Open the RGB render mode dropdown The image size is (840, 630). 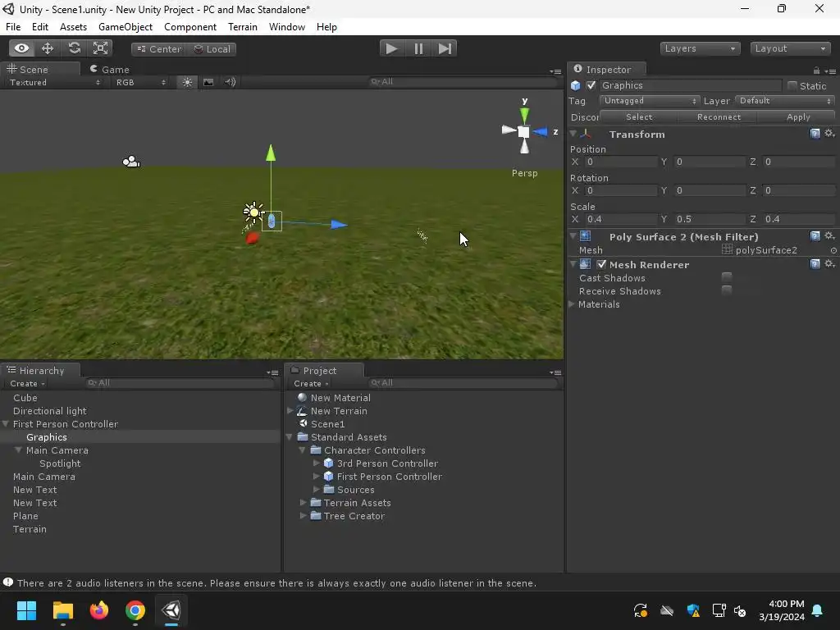[x=140, y=82]
